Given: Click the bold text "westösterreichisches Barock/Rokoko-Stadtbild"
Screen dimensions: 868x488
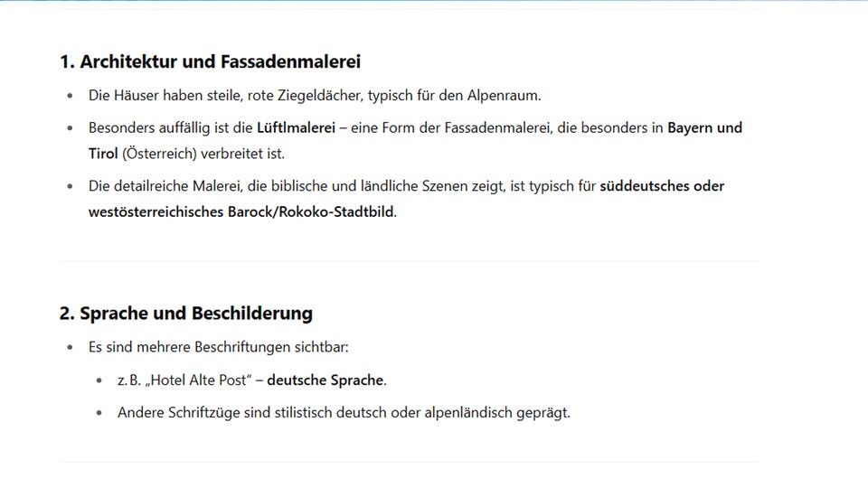Looking at the screenshot, I should click(x=241, y=211).
